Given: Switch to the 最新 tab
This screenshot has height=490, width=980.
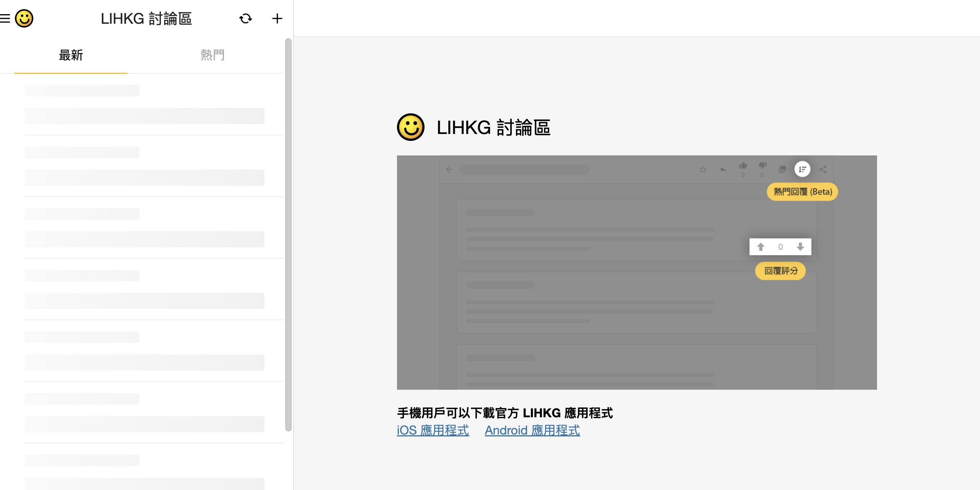Looking at the screenshot, I should coord(71,55).
